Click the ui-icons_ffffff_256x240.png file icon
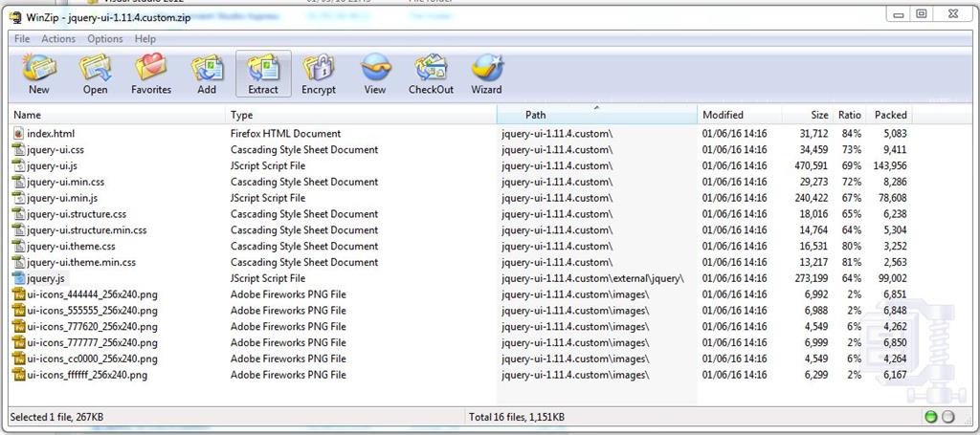Viewport: 980px width, 435px height. pos(18,375)
